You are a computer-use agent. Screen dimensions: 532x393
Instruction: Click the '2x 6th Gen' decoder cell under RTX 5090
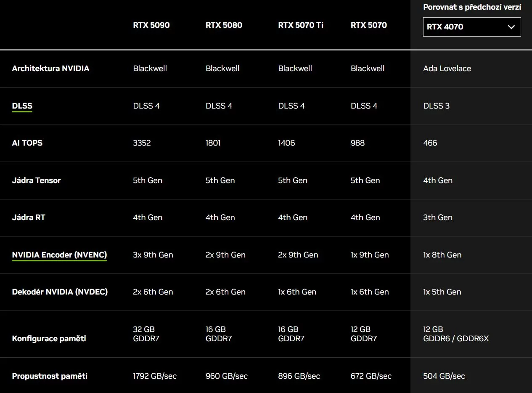(x=153, y=292)
